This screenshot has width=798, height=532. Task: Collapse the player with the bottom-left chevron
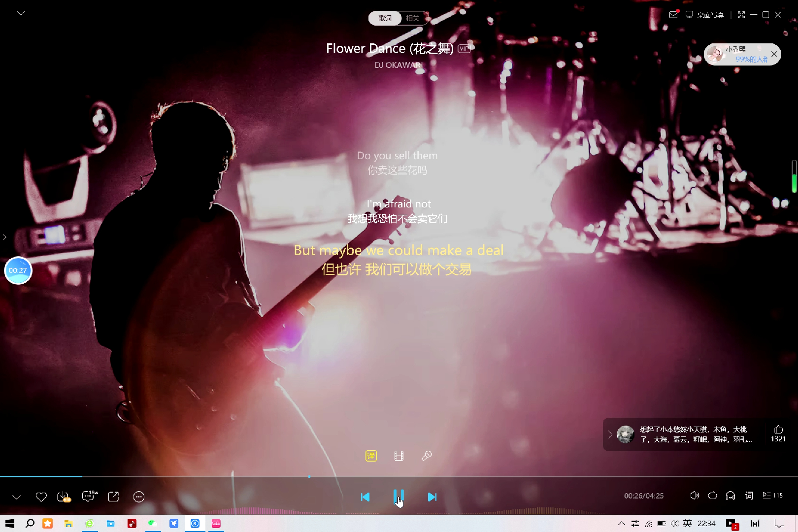point(17,497)
